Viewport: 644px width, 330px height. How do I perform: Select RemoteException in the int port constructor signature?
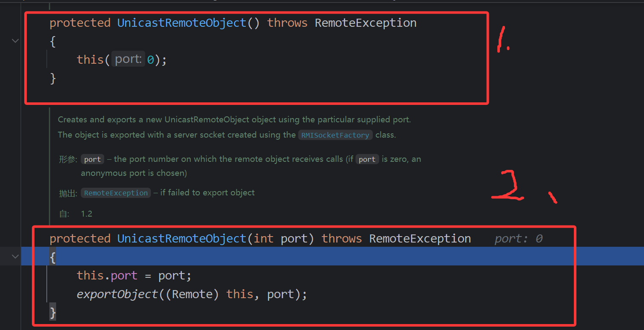420,239
